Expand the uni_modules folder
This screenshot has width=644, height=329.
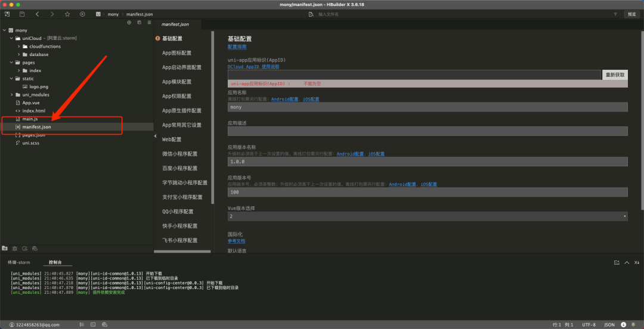11,95
